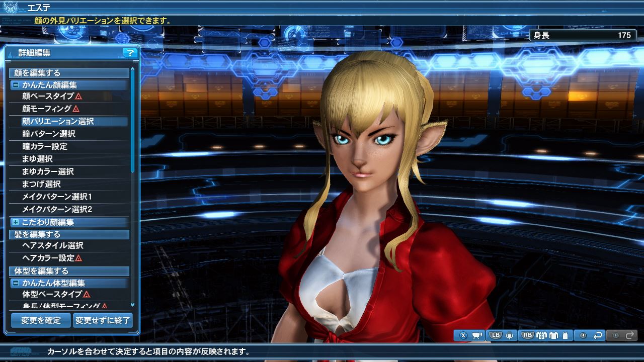Open the help question mark button
Screen dimensions: 644x362
click(x=130, y=53)
